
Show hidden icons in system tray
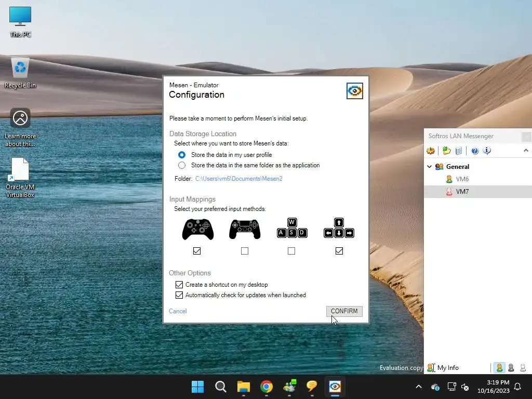419,387
